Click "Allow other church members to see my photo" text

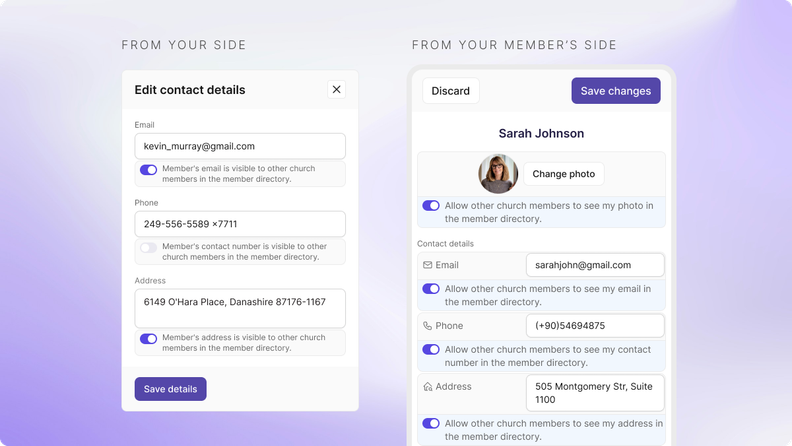click(549, 212)
